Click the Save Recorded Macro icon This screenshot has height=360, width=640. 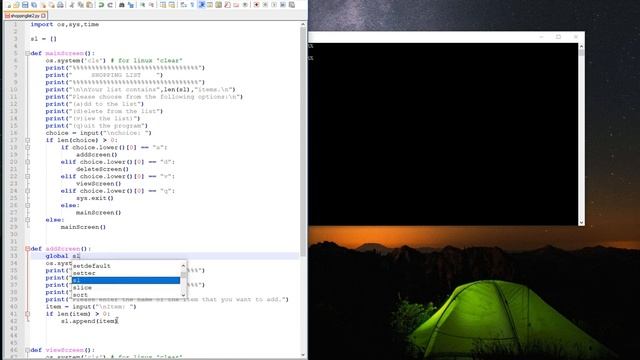coord(291,5)
